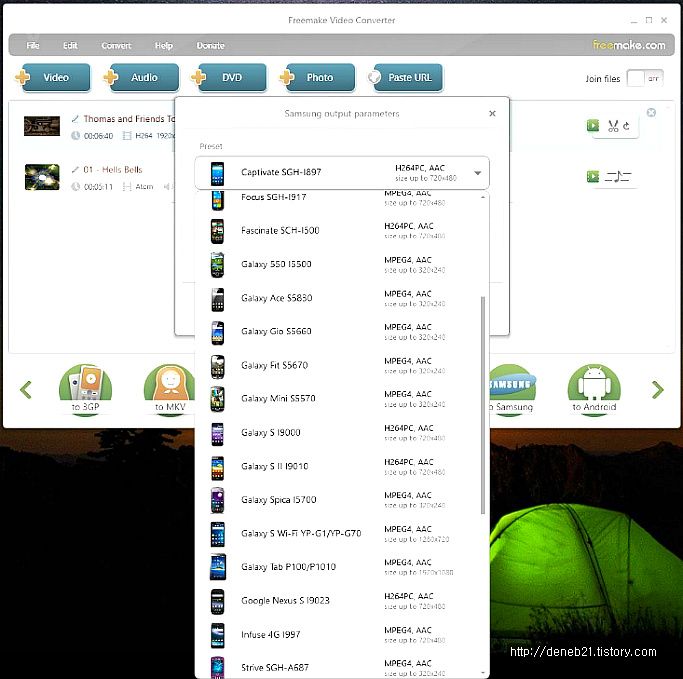Click the Galaxy Mini S5570 phone icon
683x679 pixels.
[x=217, y=399]
